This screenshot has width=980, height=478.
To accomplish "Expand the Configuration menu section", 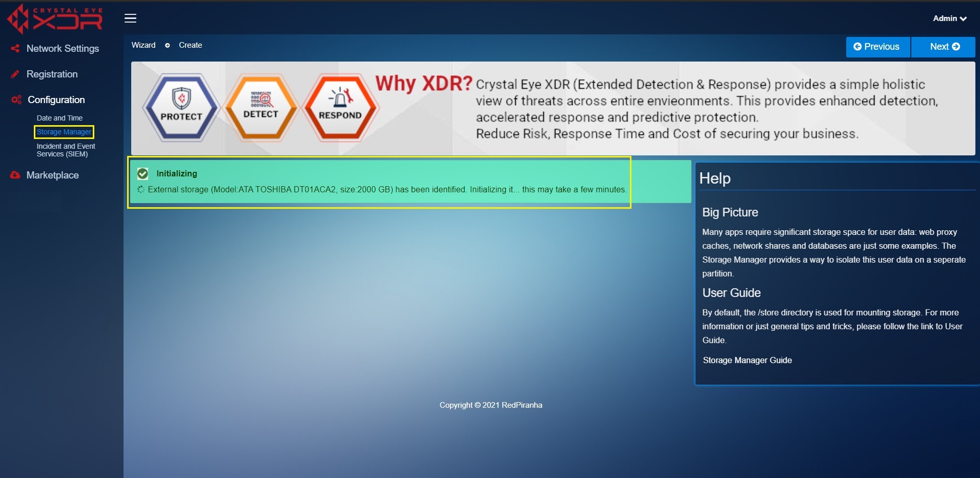I will click(56, 99).
